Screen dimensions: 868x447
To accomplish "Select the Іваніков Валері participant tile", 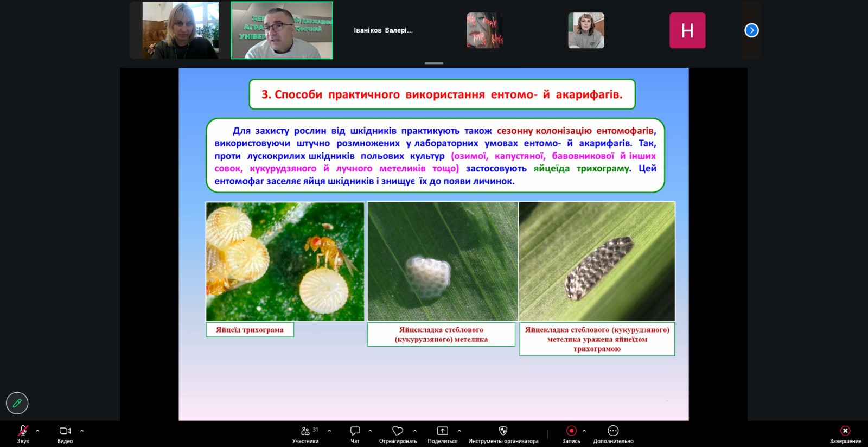I will pyautogui.click(x=383, y=30).
